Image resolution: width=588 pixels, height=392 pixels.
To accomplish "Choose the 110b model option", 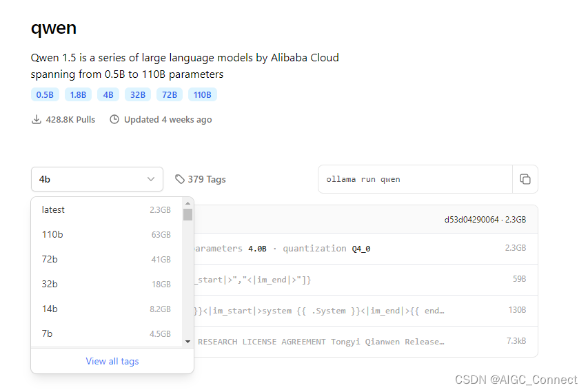I will coord(106,235).
